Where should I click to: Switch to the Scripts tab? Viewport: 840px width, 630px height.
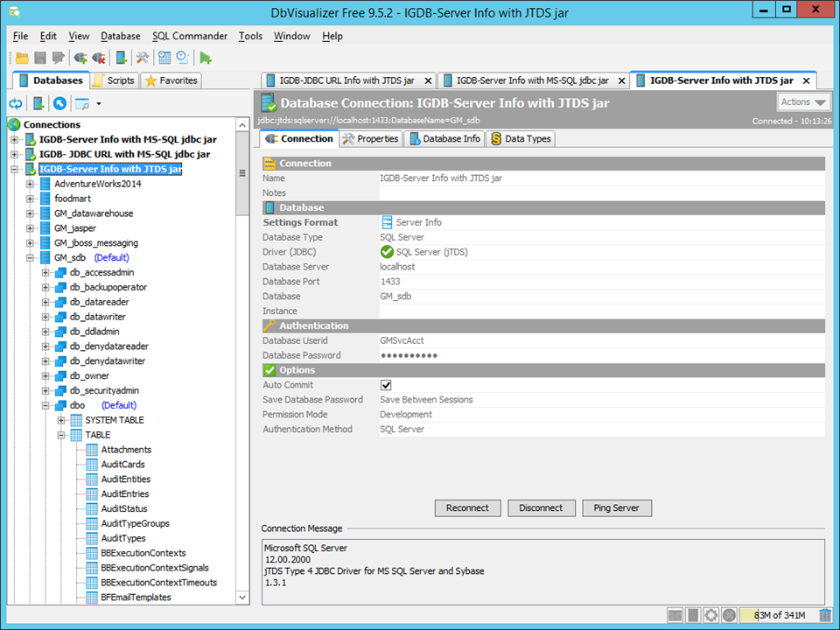[115, 80]
